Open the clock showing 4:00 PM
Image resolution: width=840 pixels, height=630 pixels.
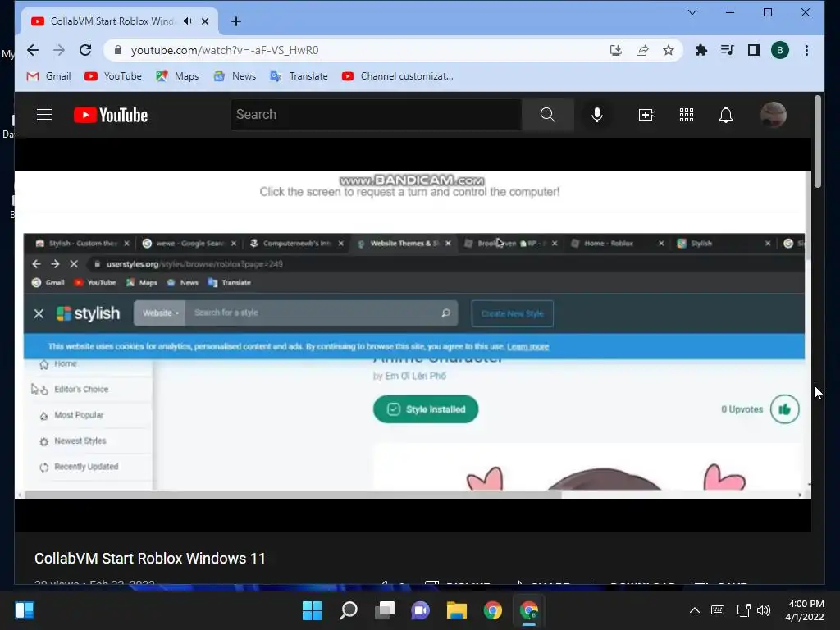805,610
